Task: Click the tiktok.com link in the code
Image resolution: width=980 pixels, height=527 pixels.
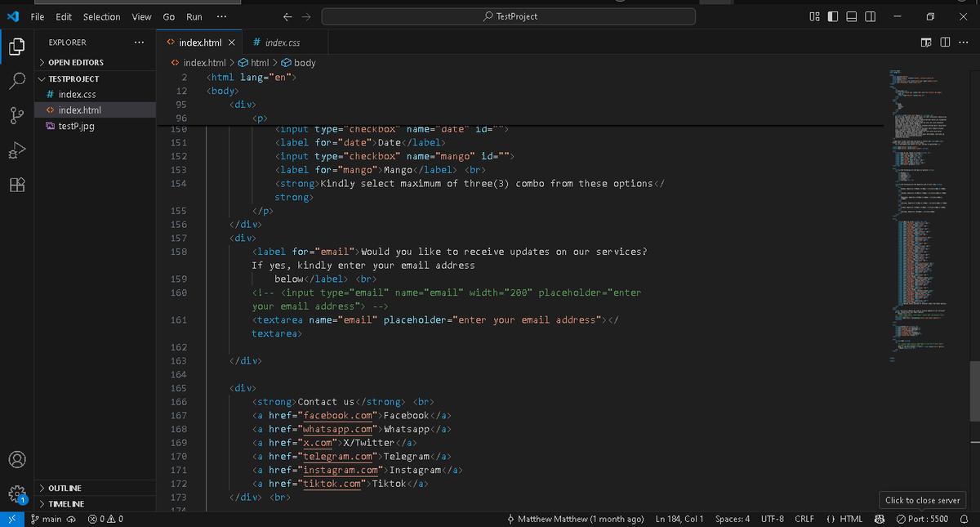Action: [332, 485]
